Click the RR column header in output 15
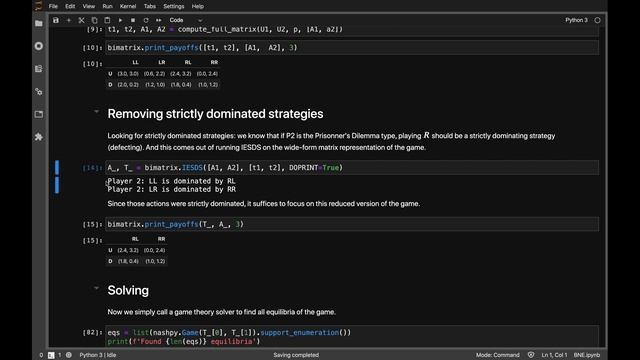The image size is (640, 360). (x=162, y=239)
